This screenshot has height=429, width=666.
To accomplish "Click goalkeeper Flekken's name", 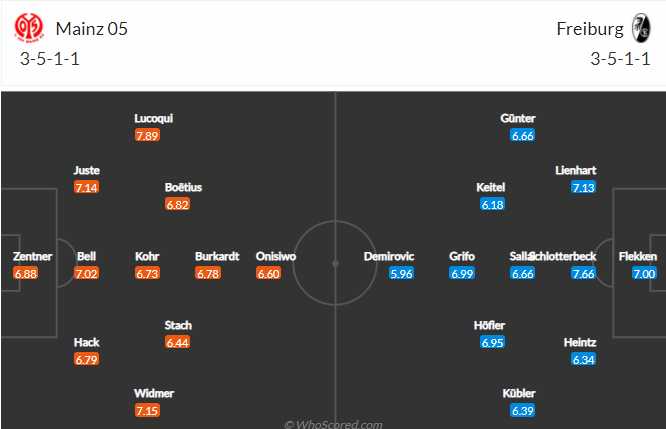I will click(x=638, y=256).
